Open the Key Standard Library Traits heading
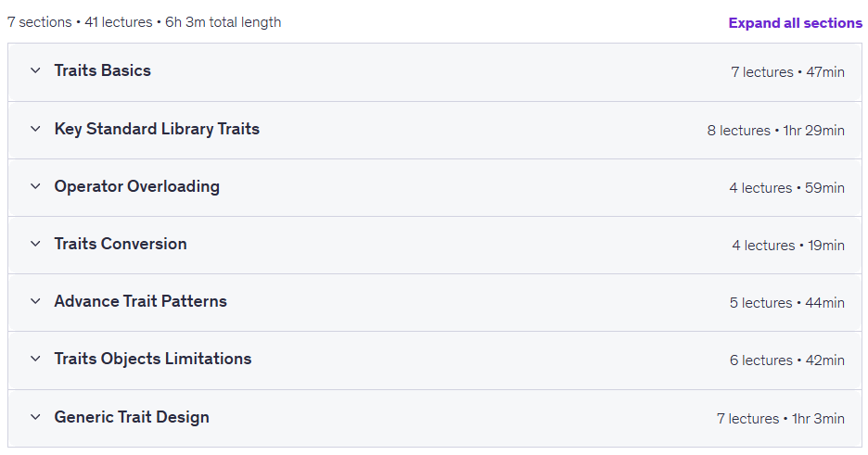868x455 pixels. click(x=157, y=129)
